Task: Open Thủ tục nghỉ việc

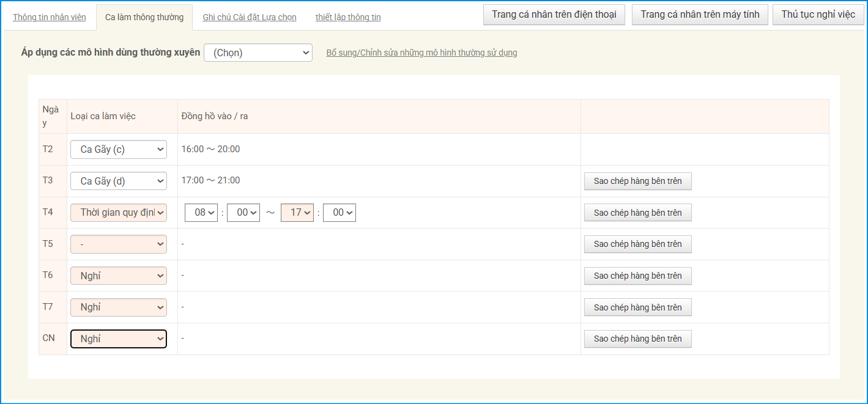Action: click(818, 15)
